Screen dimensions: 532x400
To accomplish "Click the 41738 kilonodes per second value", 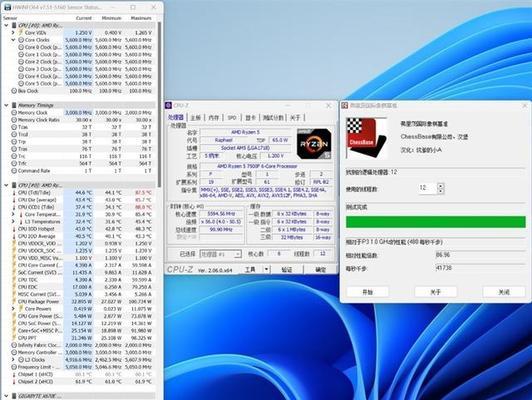I will (443, 268).
